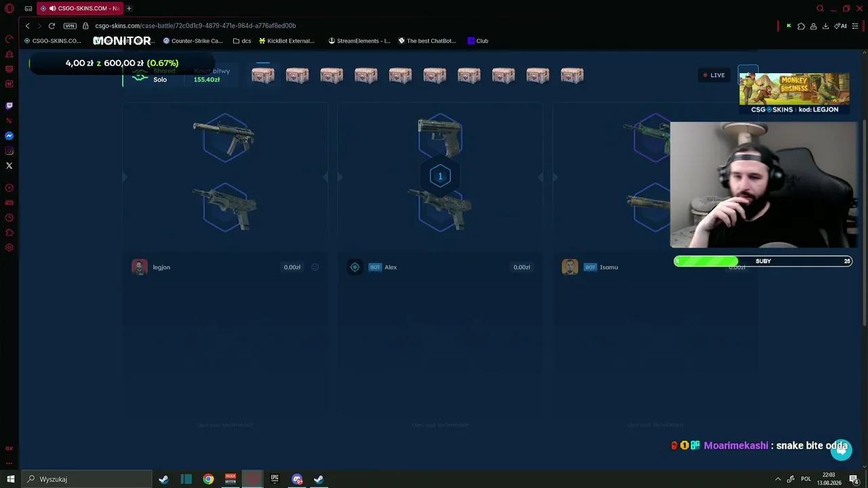Click the round counter hexagon showing 1

(x=440, y=176)
